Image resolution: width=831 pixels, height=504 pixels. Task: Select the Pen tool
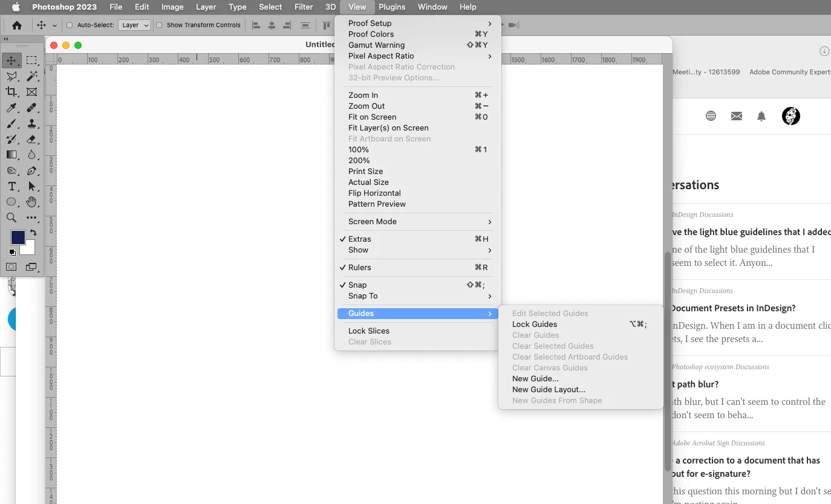click(x=32, y=170)
